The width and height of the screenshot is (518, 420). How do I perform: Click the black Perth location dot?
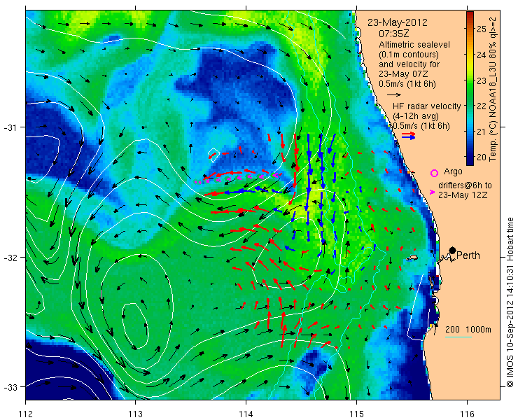pyautogui.click(x=453, y=250)
